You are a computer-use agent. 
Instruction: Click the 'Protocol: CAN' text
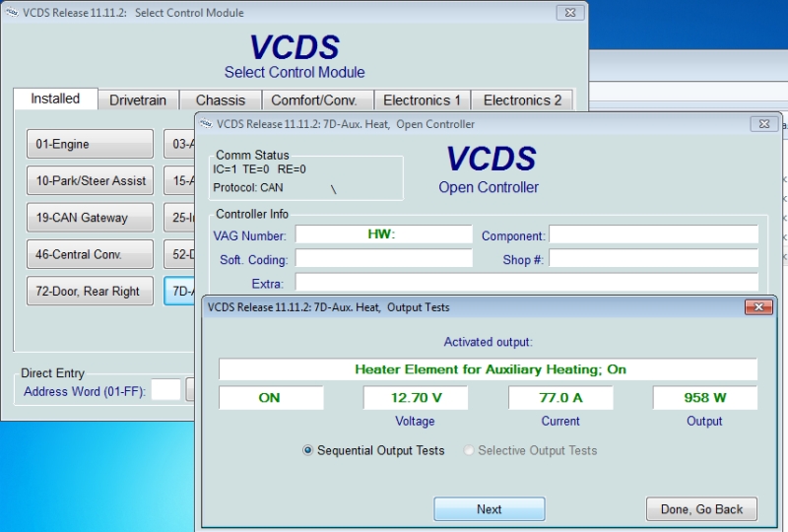[248, 187]
